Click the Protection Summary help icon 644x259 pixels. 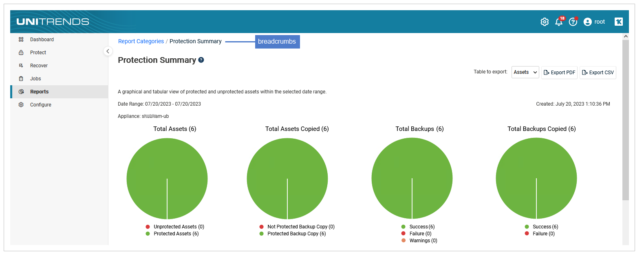[x=201, y=60]
